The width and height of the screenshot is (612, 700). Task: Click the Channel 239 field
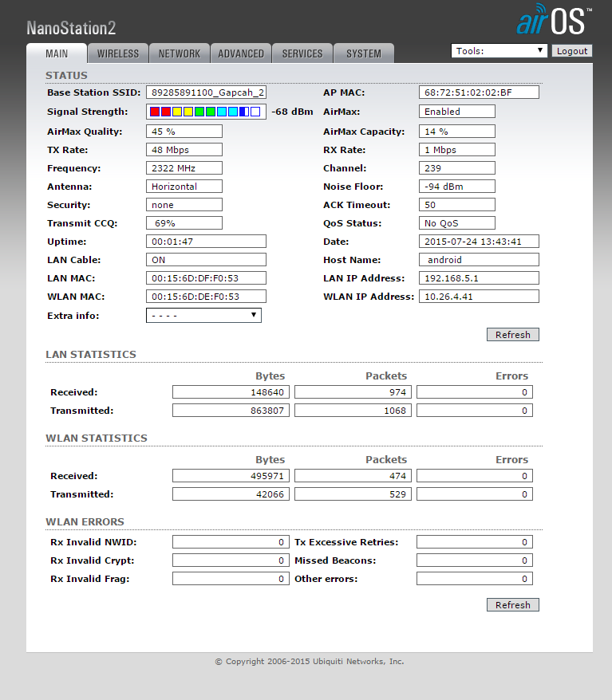coord(457,168)
